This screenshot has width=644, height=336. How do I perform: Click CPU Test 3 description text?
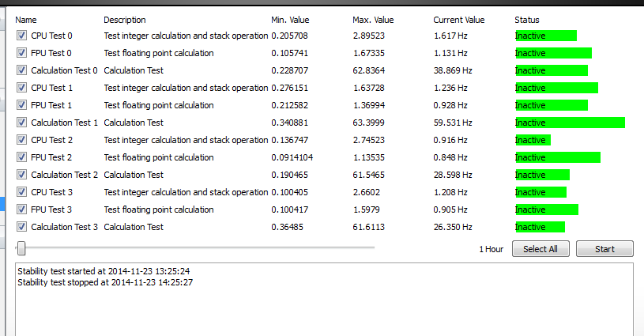pyautogui.click(x=186, y=192)
